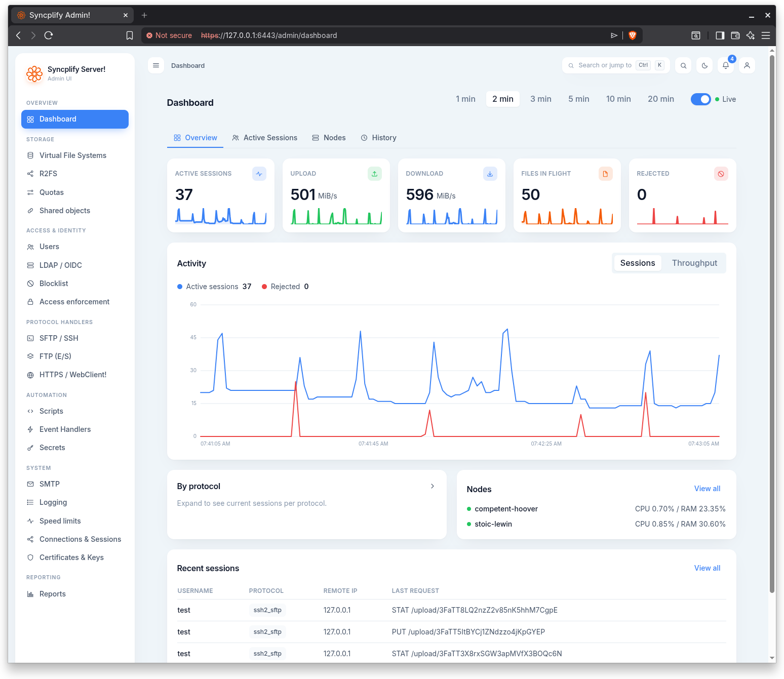Screen dimensions: 784x679
Task: Switch to dark mode with moon icon
Action: (x=704, y=65)
